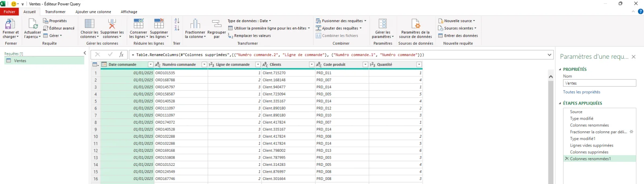Viewport: 644px width, 184px height.
Task: Sort ascending with the A-Z icon
Action: point(177,21)
